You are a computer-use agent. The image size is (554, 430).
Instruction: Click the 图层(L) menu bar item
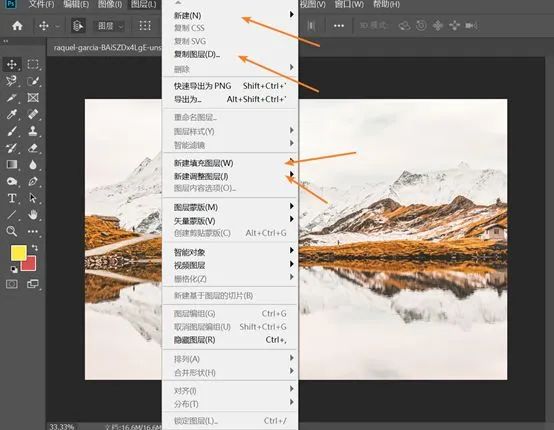click(143, 4)
